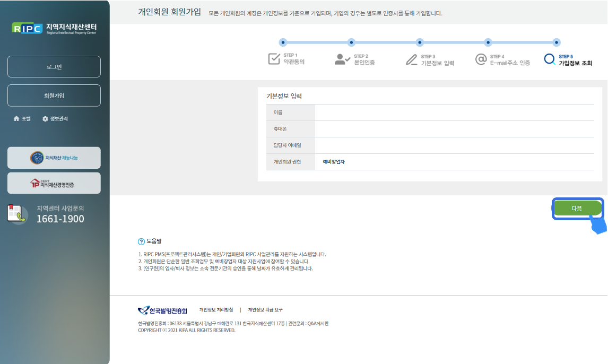Viewport: 608px width, 364px height.
Task: Open 개인정보 처리방침 footer link
Action: tap(216, 310)
